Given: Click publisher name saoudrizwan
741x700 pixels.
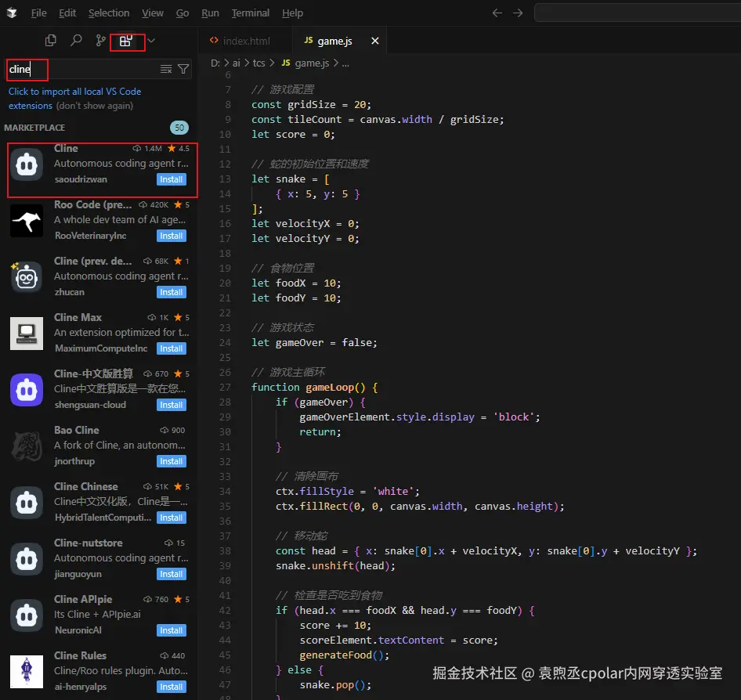Looking at the screenshot, I should point(81,179).
